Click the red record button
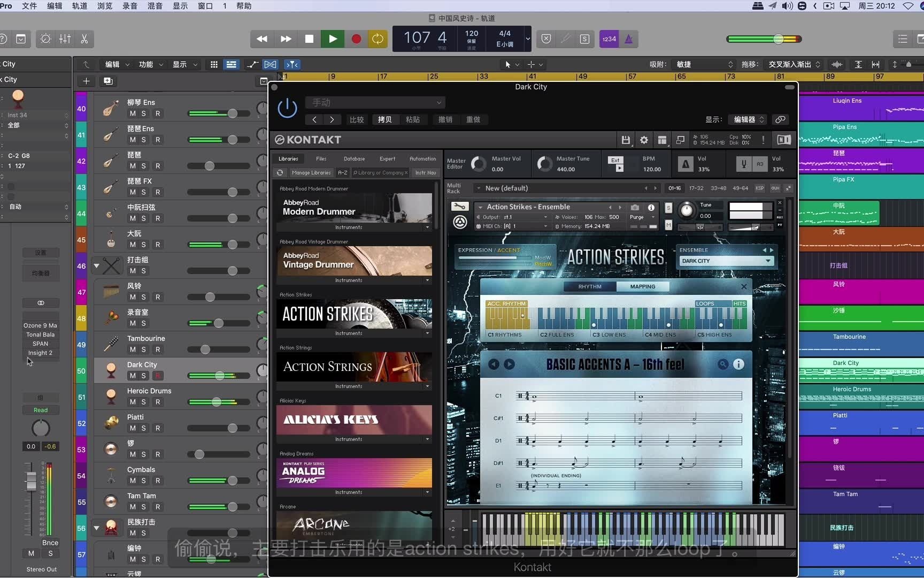Viewport: 924px width, 578px height. tap(356, 39)
